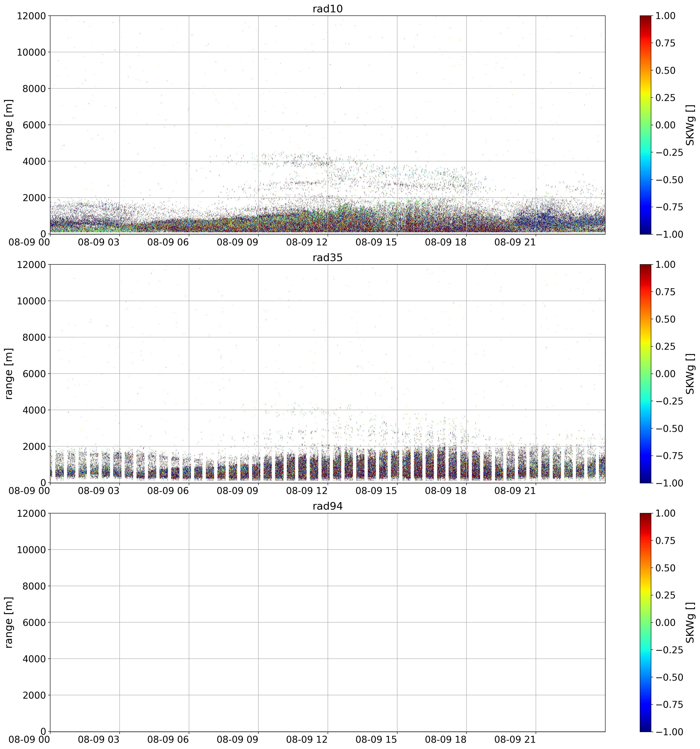This screenshot has height=749, width=700.
Task: Click the 10000 y-tick on rad35 plot
Action: pos(31,301)
